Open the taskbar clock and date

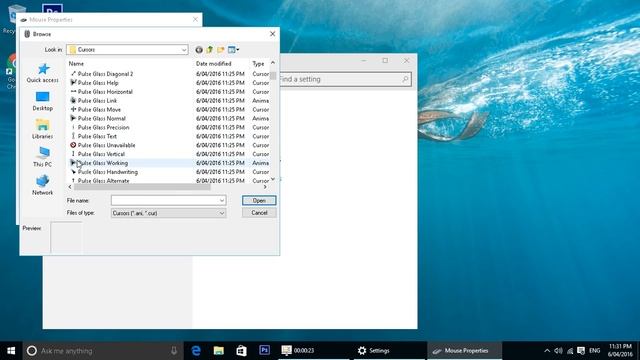(620, 351)
